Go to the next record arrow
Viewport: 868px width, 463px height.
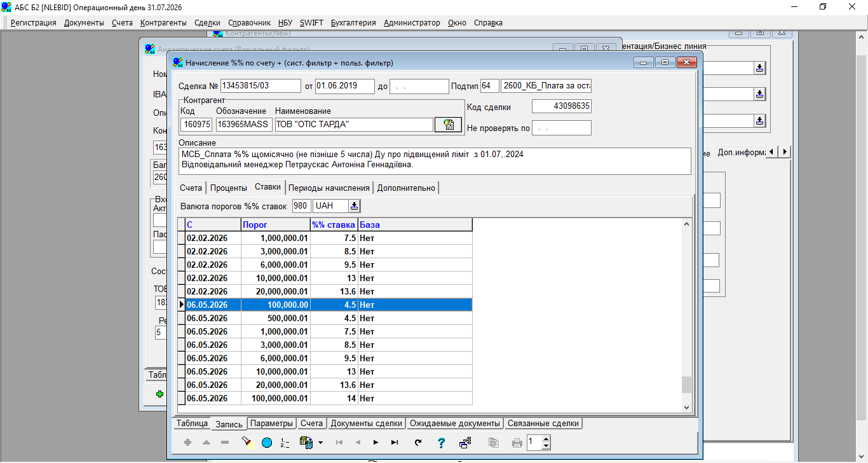coord(376,442)
